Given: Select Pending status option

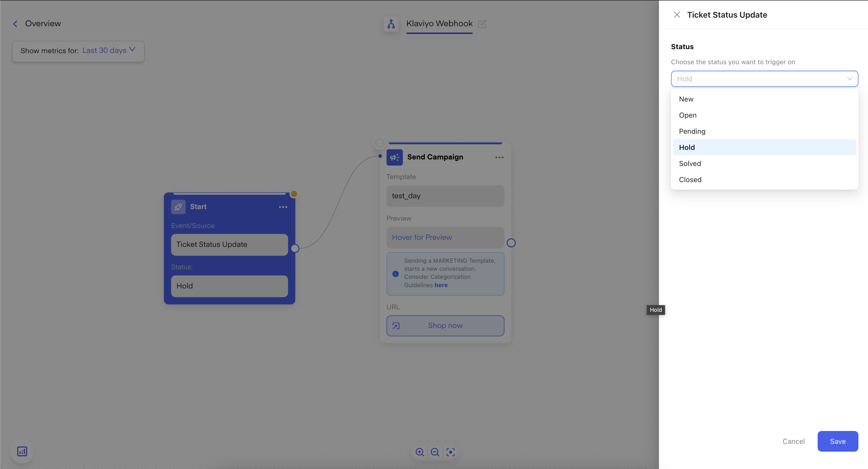Looking at the screenshot, I should 692,131.
